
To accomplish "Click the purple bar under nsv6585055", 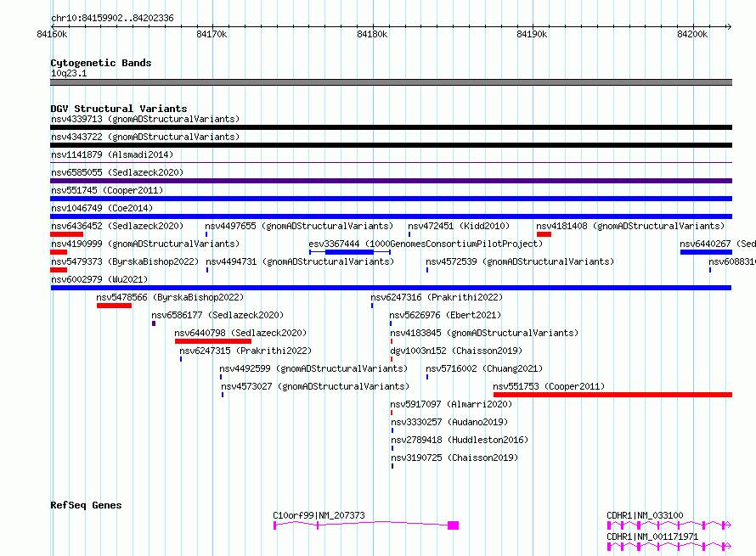I will pos(391,181).
